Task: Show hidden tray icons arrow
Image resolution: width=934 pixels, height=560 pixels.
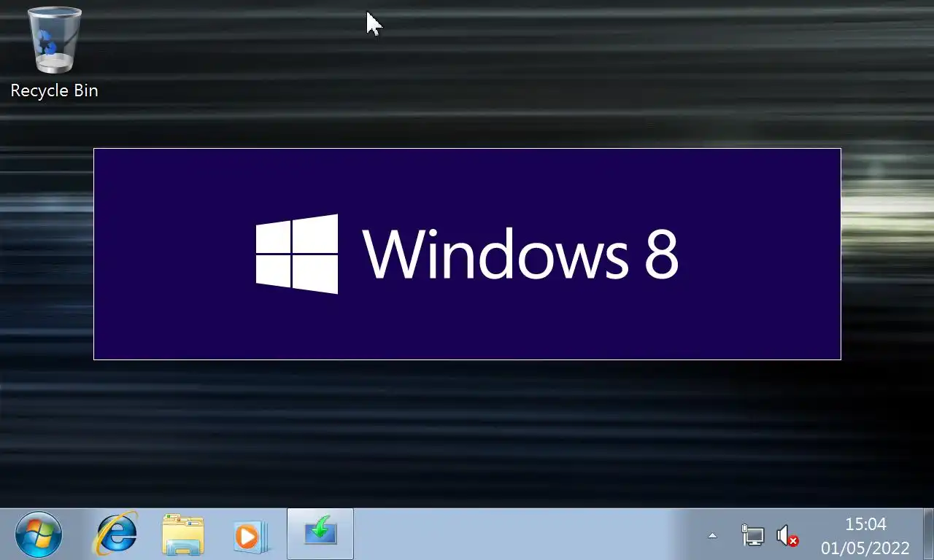Action: tap(712, 536)
